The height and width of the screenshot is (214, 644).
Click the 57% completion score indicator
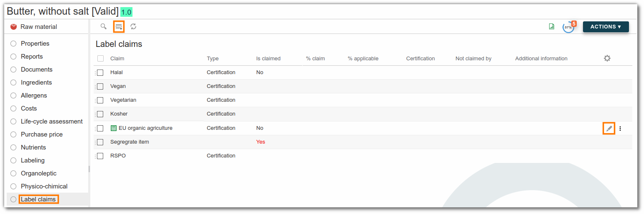(x=568, y=27)
